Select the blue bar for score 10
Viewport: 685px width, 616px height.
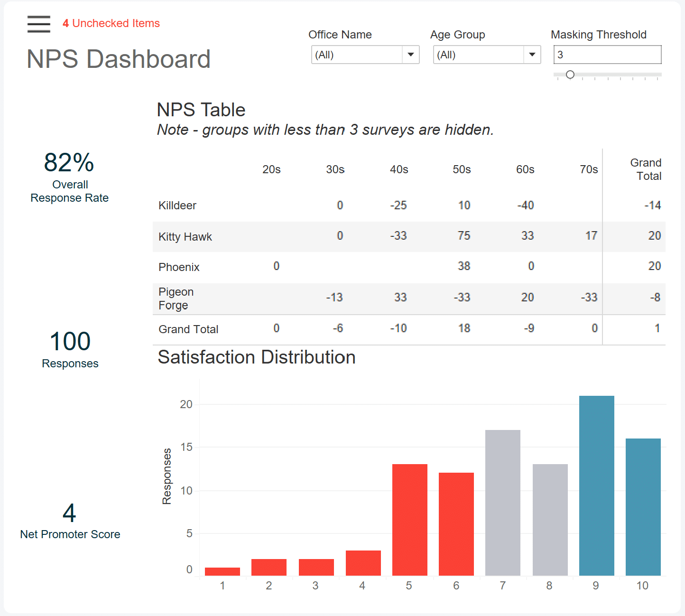point(643,507)
